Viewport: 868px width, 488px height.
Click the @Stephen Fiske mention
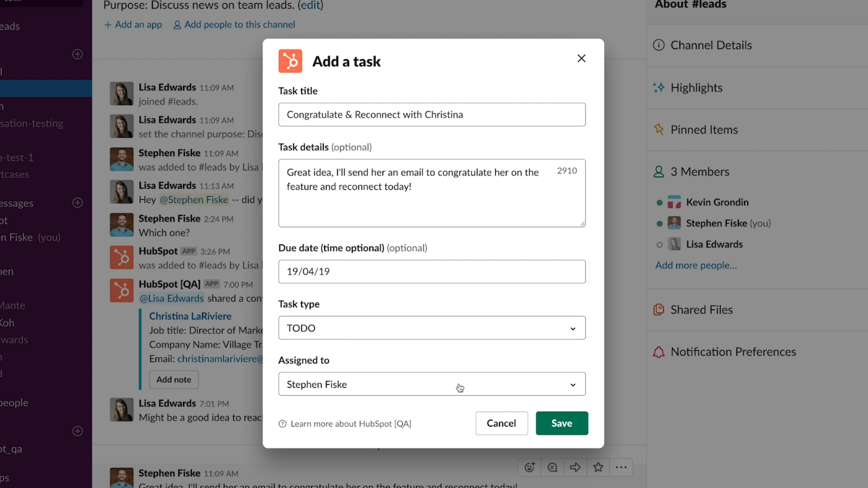coord(194,200)
